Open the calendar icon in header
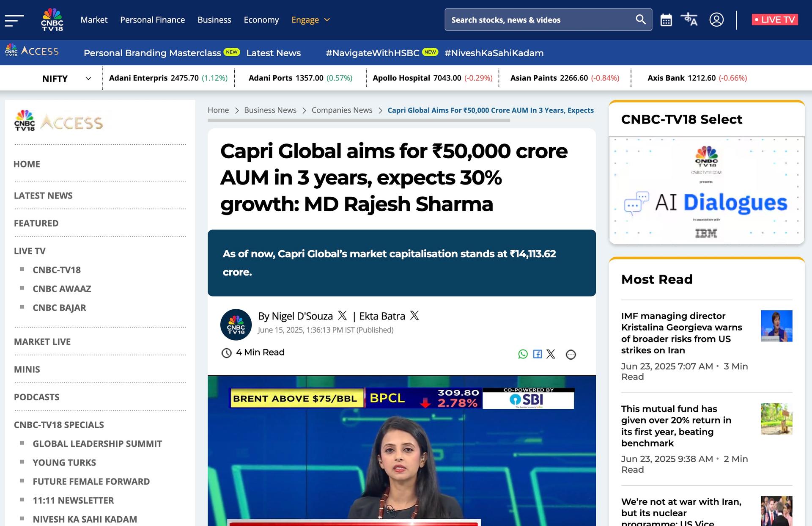The image size is (812, 526). [666, 20]
